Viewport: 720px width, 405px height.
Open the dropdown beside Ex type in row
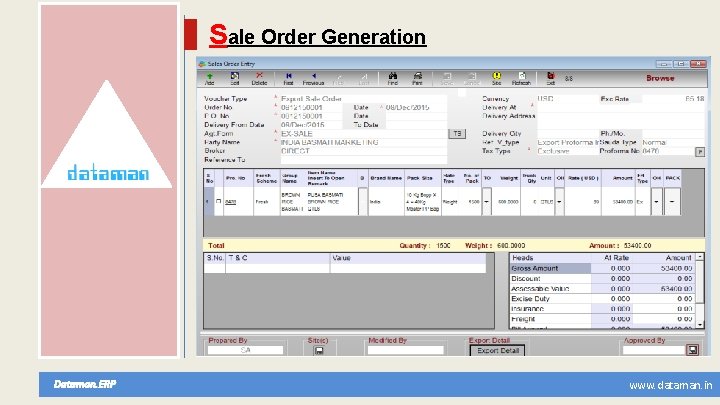657,202
